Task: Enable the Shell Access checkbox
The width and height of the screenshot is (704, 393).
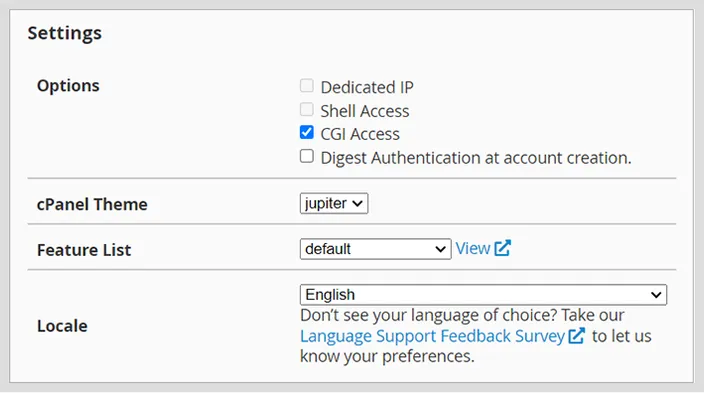Action: (x=307, y=109)
